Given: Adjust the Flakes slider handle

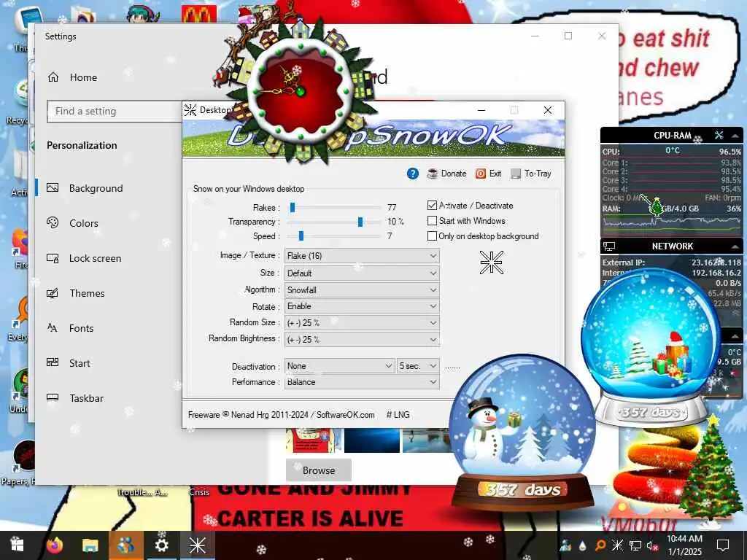Looking at the screenshot, I should click(x=293, y=207).
